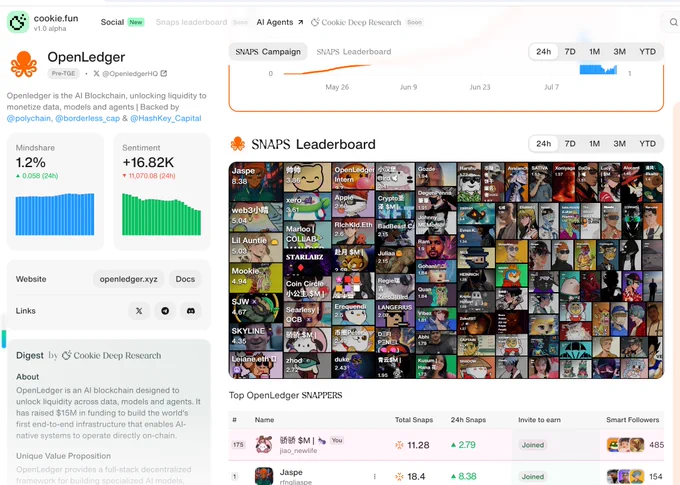Viewport: 680px width, 485px height.
Task: Click the 24h Snaps column header
Action: 468,419
